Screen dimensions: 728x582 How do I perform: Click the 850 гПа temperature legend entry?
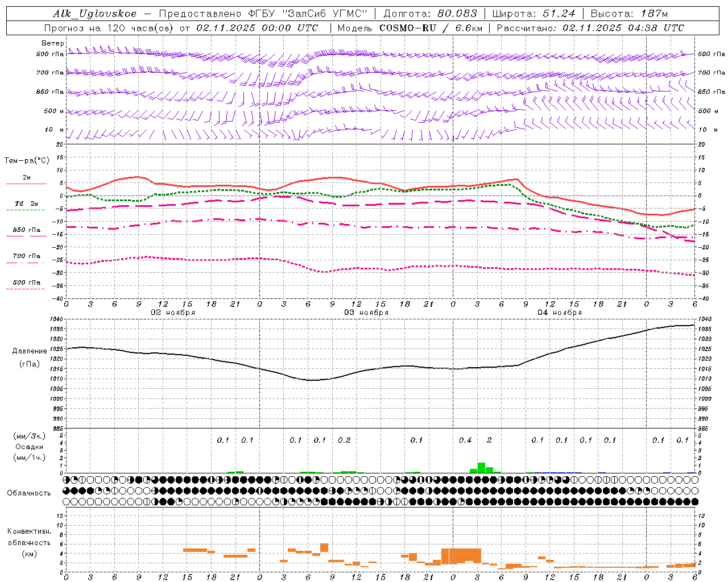tap(26, 230)
